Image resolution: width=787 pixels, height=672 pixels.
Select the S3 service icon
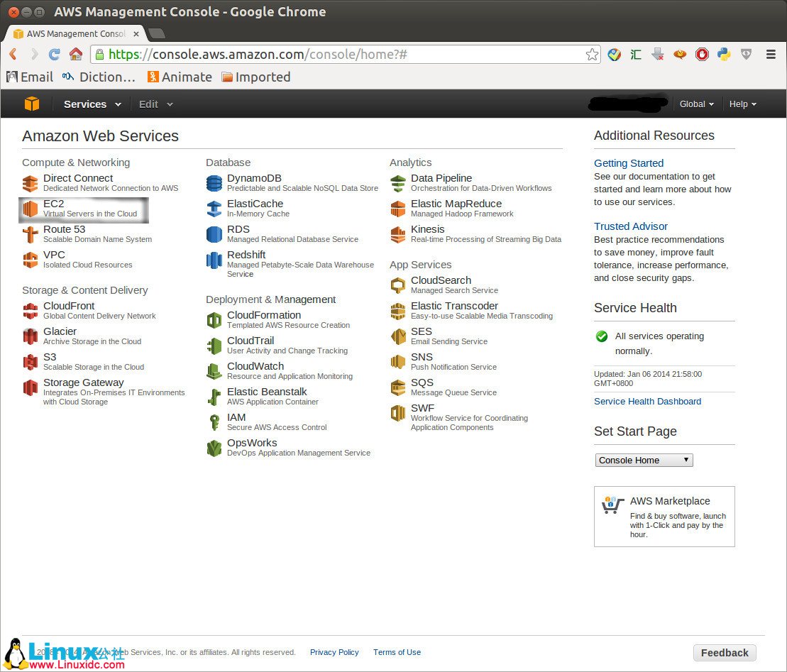pyautogui.click(x=30, y=361)
